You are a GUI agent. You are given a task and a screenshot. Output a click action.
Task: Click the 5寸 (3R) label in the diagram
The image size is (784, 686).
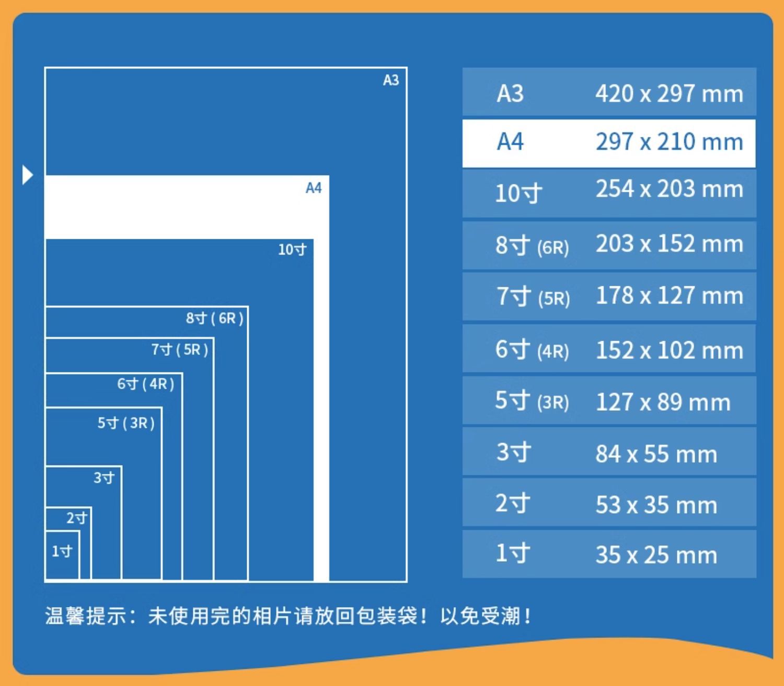point(126,423)
